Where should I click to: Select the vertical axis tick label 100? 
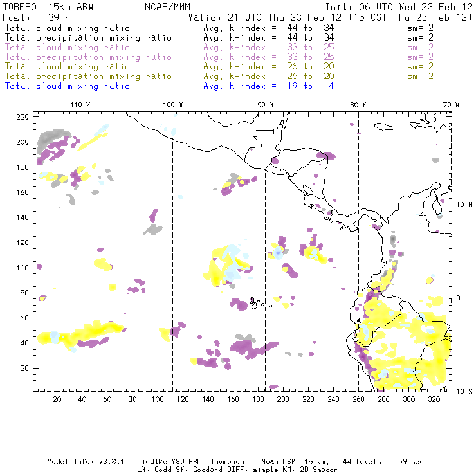22,268
